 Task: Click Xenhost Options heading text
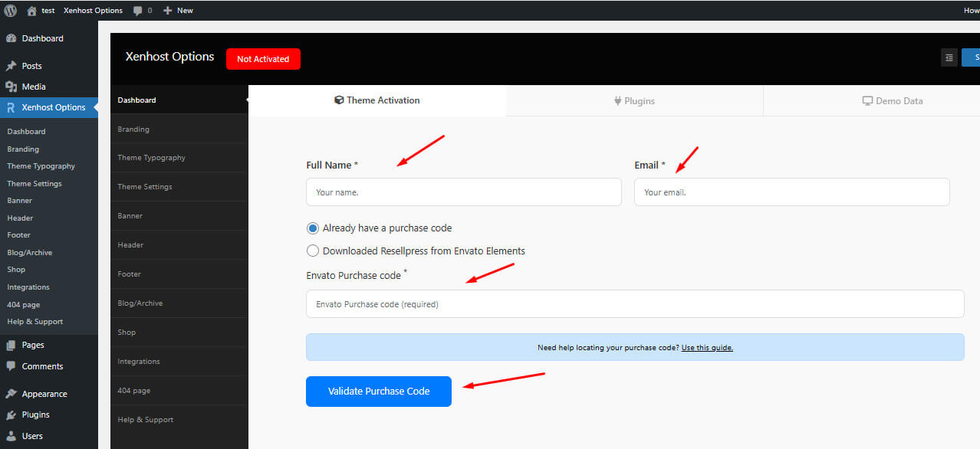[169, 57]
